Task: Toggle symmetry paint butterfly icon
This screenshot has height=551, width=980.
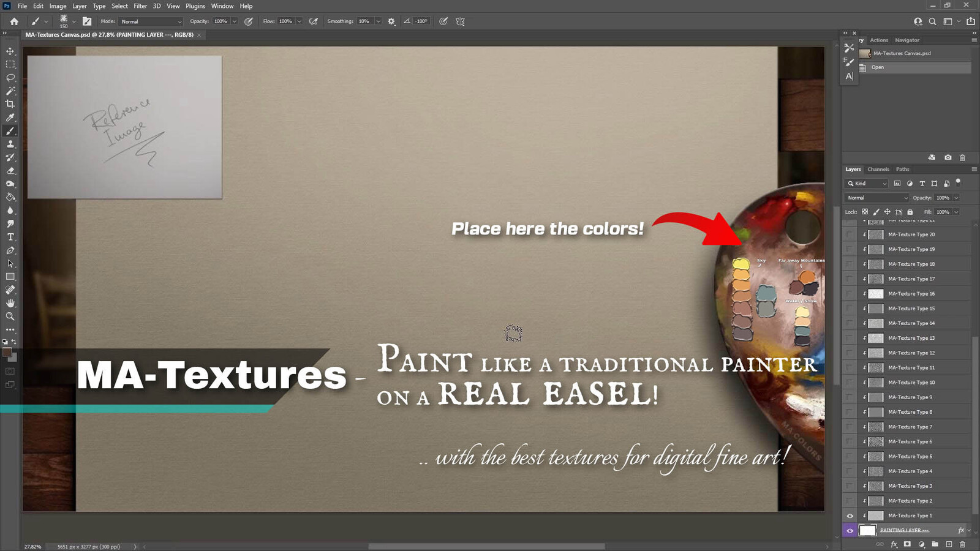Action: 460,21
